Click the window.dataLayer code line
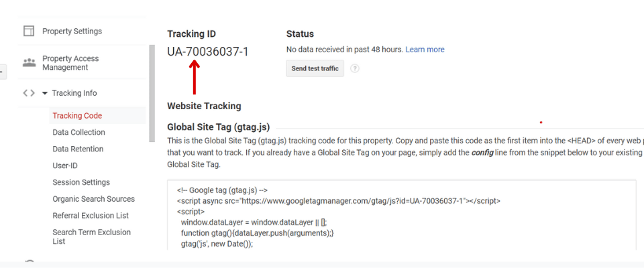This screenshot has height=268, width=644. click(x=254, y=222)
